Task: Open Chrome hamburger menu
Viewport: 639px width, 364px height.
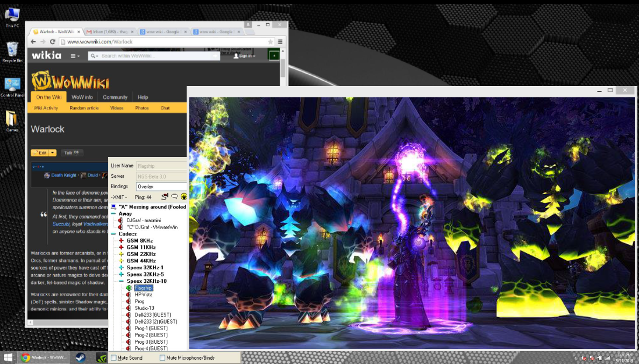Action: (280, 41)
